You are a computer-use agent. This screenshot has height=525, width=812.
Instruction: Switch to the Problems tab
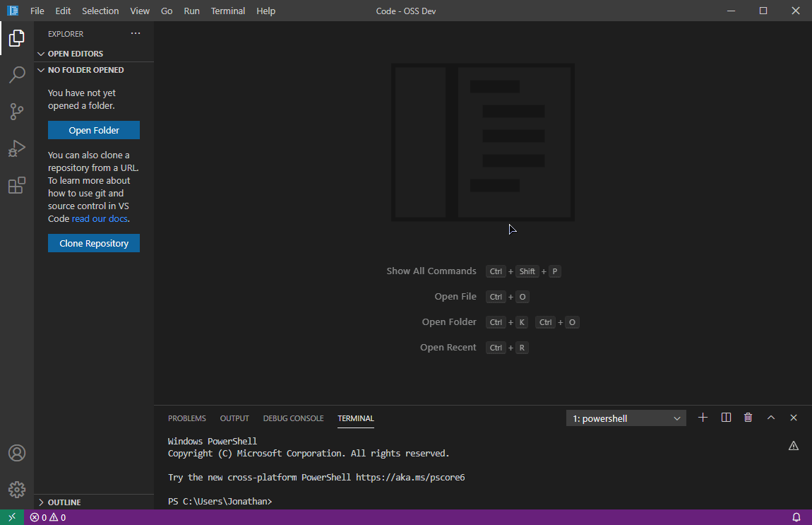pyautogui.click(x=187, y=418)
